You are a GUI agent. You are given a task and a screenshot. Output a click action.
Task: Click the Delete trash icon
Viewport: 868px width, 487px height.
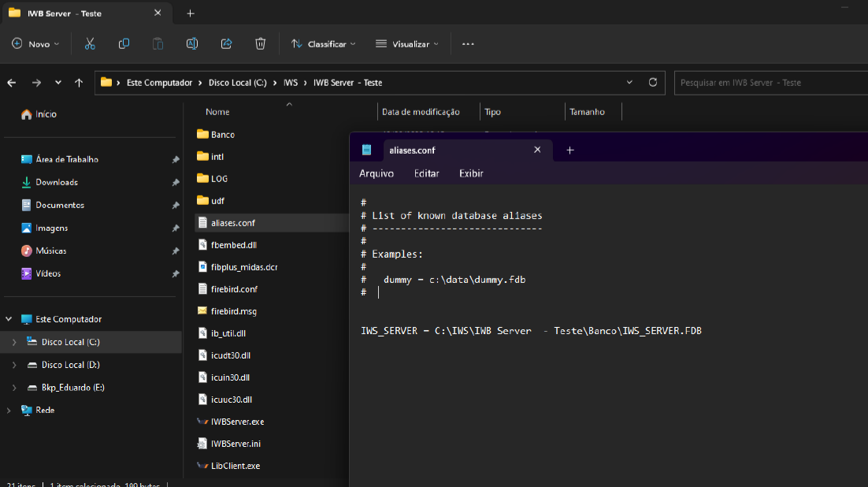coord(260,44)
